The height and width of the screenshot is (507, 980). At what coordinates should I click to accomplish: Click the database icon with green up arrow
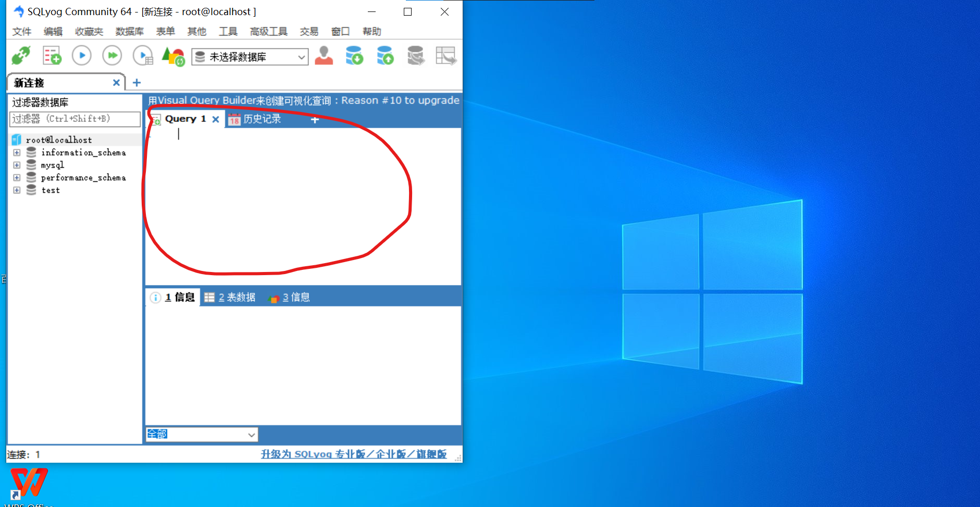coord(385,55)
